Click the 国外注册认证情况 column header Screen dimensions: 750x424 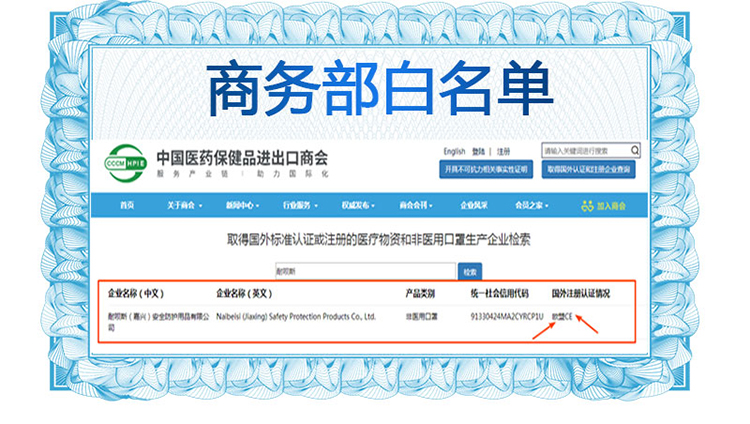point(581,293)
